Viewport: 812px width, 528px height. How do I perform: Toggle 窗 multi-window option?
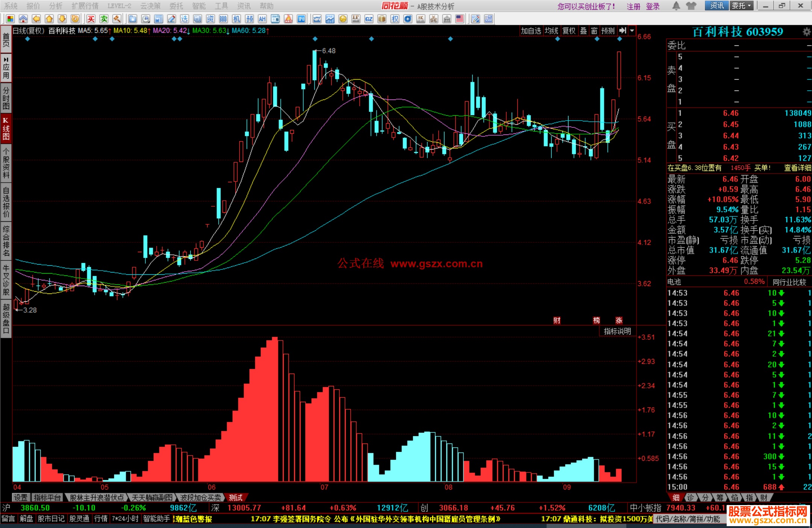(x=594, y=31)
